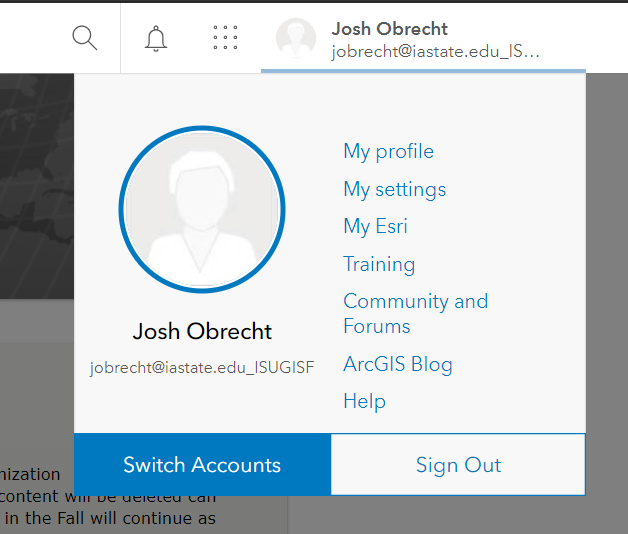
Task: Collapse the Josh Obrecht account menu header
Action: (423, 38)
